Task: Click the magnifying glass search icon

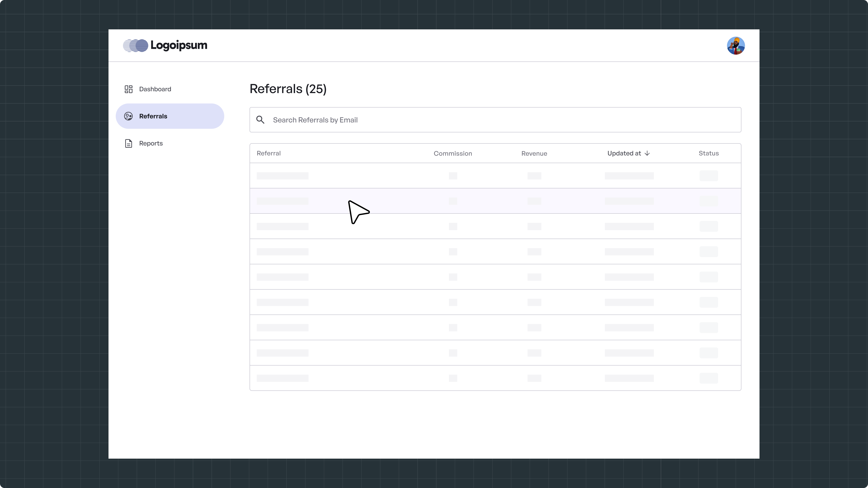Action: pyautogui.click(x=260, y=120)
